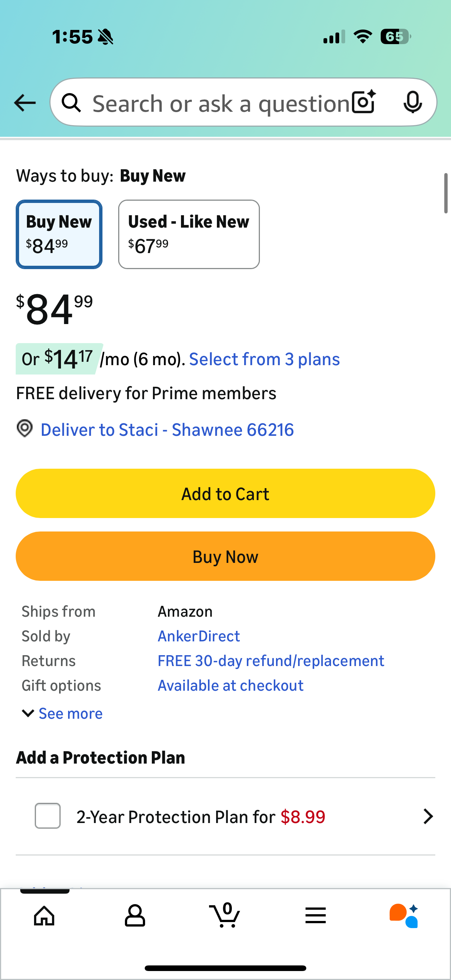Click the page scrollbar handle
This screenshot has width=451, height=980.
tap(446, 193)
